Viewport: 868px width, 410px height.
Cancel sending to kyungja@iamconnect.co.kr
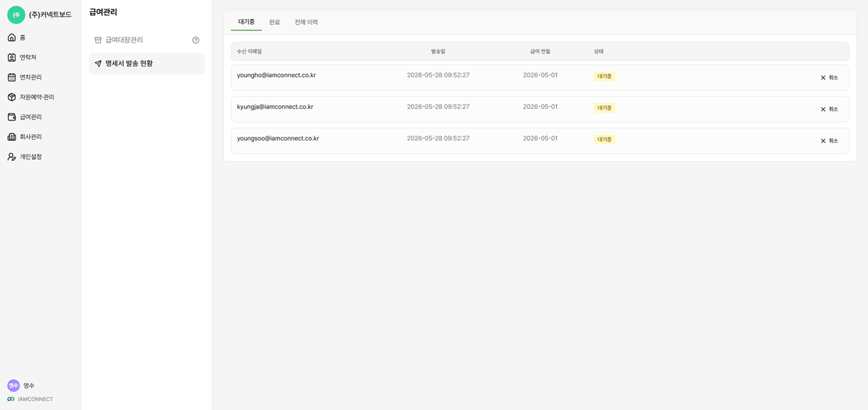[829, 109]
